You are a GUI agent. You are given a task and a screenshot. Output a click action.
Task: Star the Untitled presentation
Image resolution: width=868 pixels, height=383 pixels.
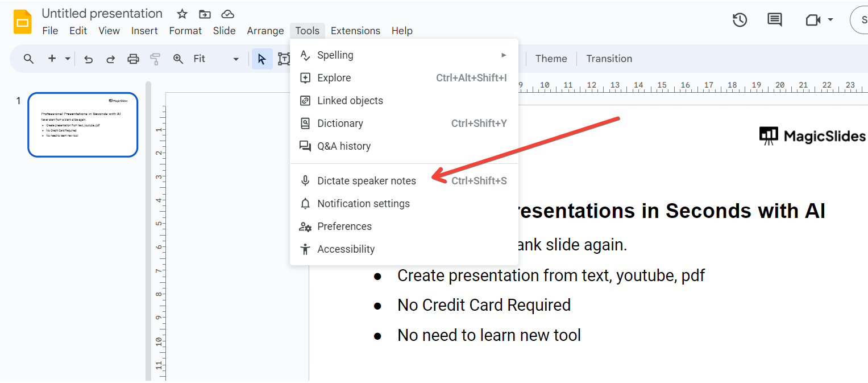pos(182,14)
